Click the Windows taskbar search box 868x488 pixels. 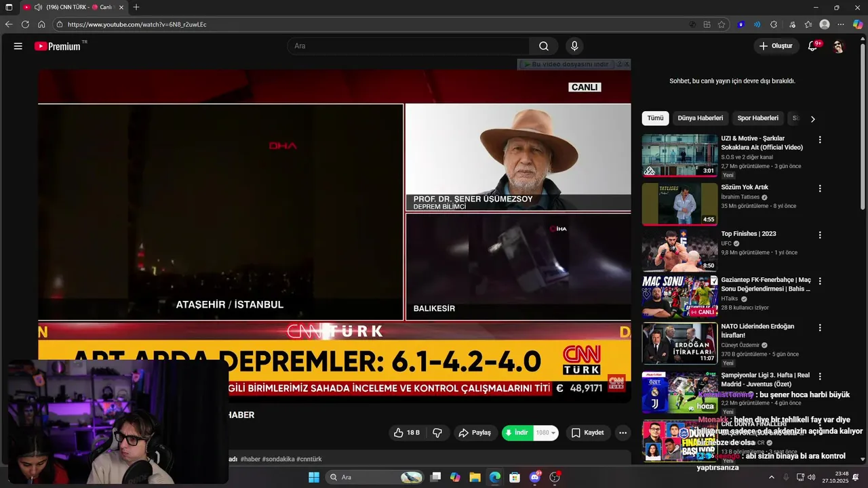(375, 477)
